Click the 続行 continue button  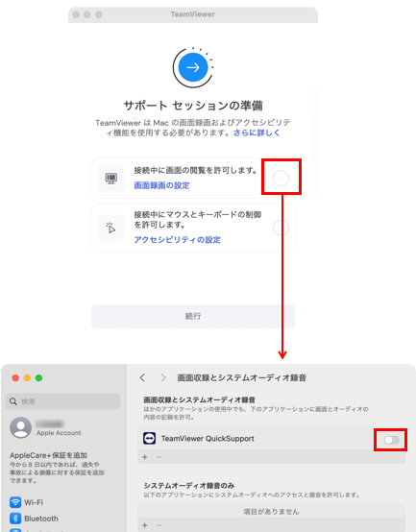193,316
